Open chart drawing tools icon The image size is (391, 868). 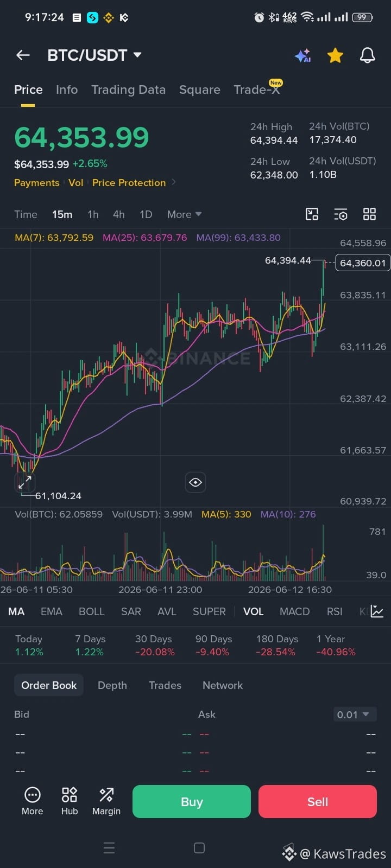click(312, 214)
